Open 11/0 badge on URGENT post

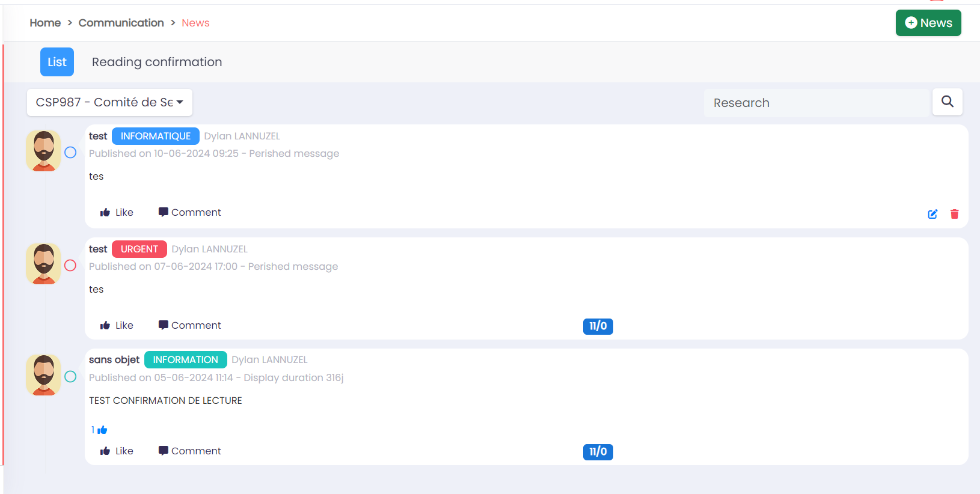[598, 326]
